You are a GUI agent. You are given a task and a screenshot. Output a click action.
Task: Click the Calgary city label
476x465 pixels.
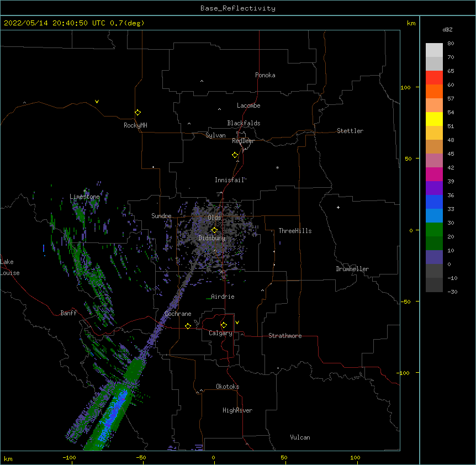pyautogui.click(x=220, y=333)
